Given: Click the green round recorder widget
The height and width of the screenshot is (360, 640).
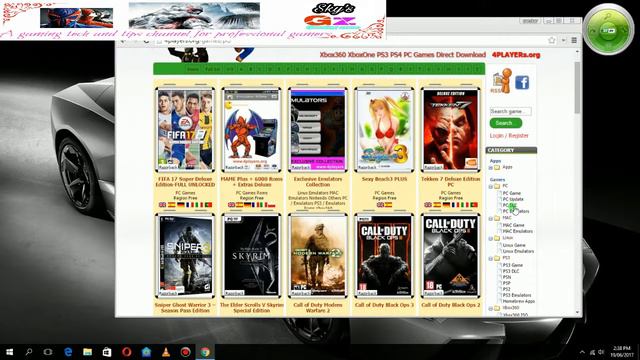Looking at the screenshot, I should 608,30.
